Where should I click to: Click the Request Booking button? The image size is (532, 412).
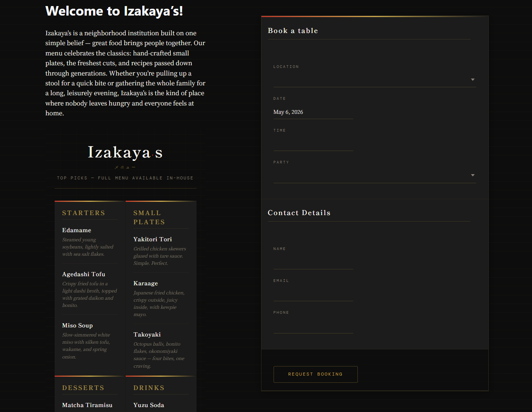pos(315,374)
